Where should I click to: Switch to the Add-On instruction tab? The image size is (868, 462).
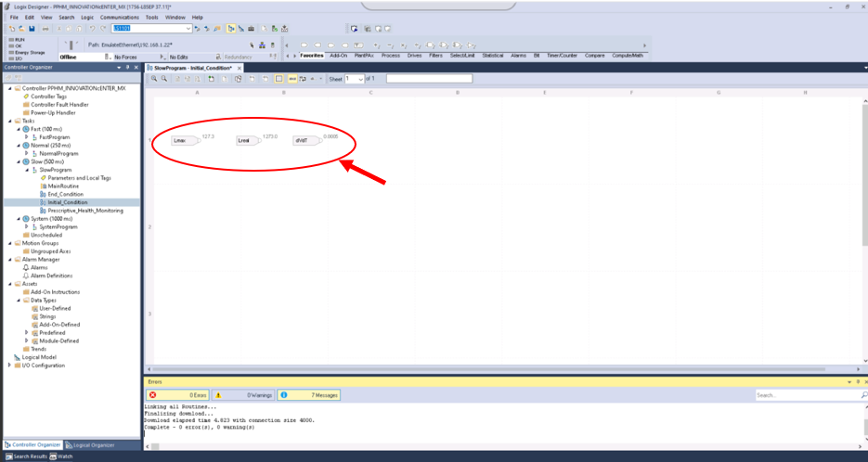click(338, 56)
